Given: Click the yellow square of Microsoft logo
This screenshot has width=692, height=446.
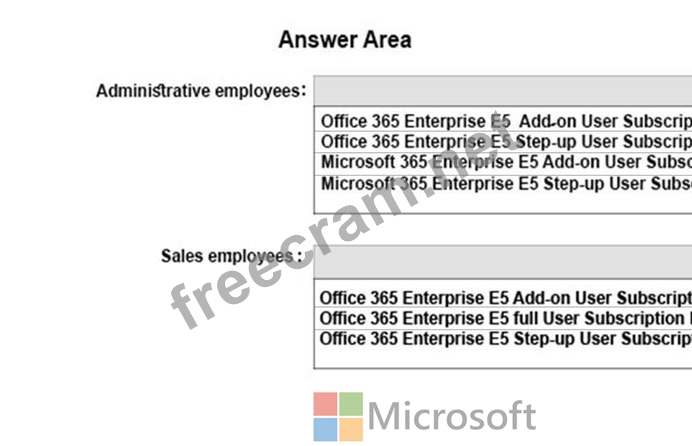Looking at the screenshot, I should (351, 429).
